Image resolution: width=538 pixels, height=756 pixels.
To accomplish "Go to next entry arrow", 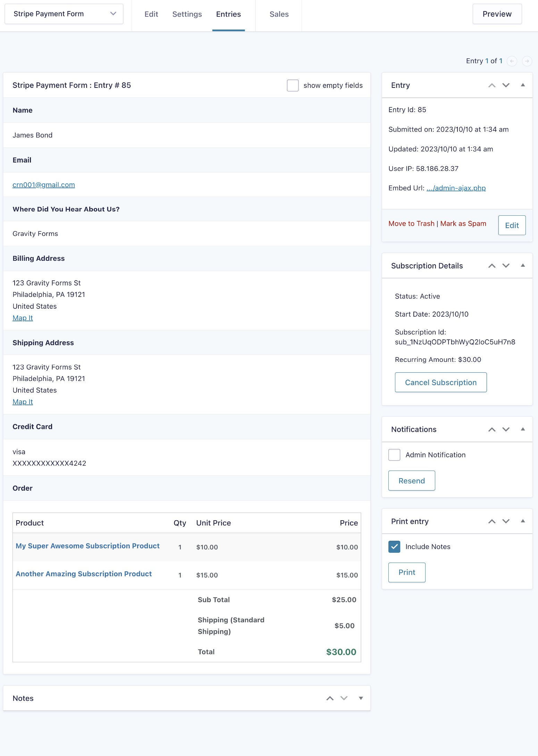I will (x=527, y=61).
